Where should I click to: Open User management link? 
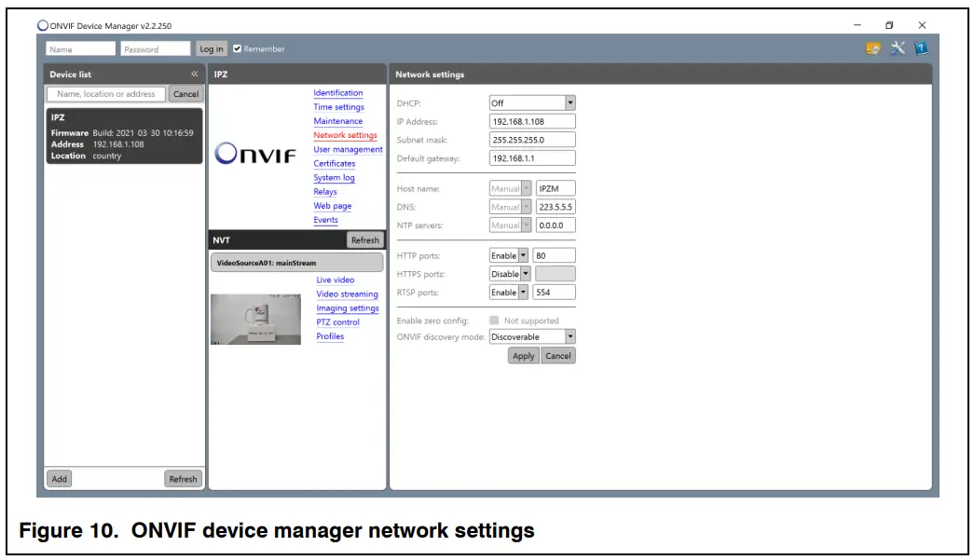[348, 149]
